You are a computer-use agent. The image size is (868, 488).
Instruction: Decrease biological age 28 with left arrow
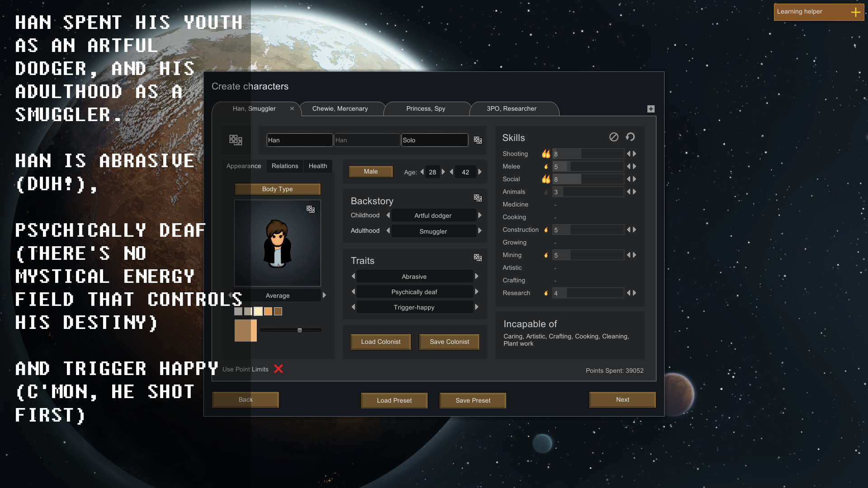pyautogui.click(x=422, y=172)
